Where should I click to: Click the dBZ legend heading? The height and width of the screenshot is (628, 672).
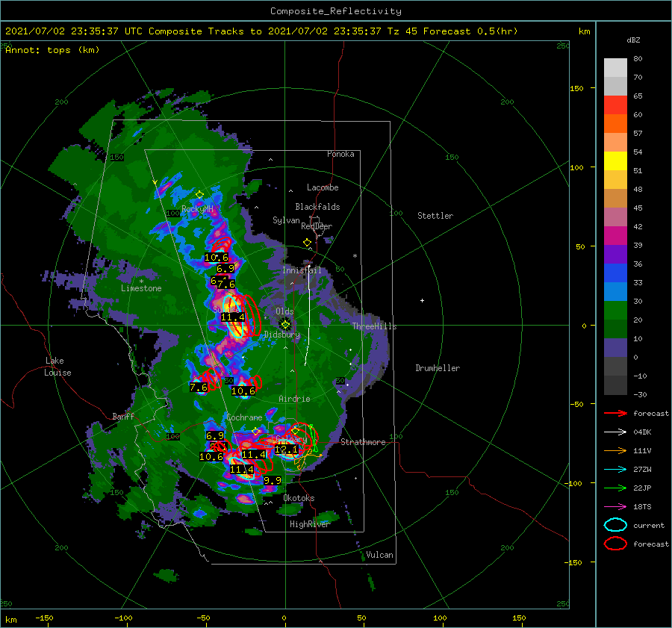coord(633,40)
